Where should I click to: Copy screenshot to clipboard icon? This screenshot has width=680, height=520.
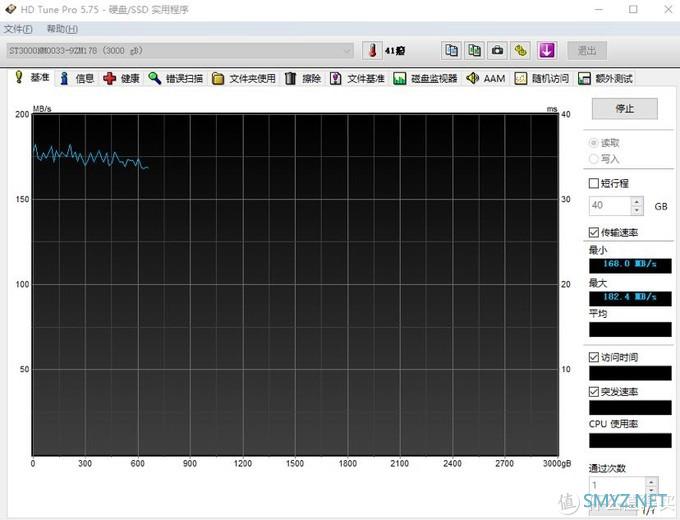[x=474, y=51]
